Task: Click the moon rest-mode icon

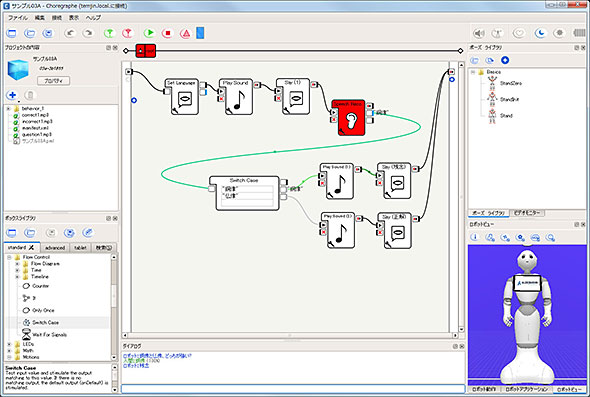Action: pos(540,33)
